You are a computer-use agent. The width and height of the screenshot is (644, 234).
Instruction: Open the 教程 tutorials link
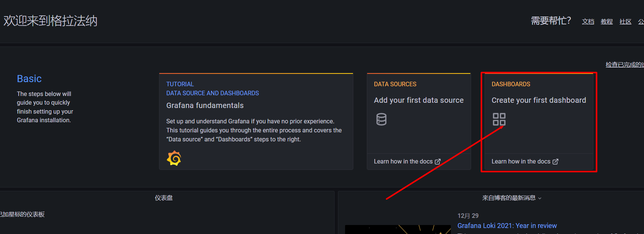606,22
